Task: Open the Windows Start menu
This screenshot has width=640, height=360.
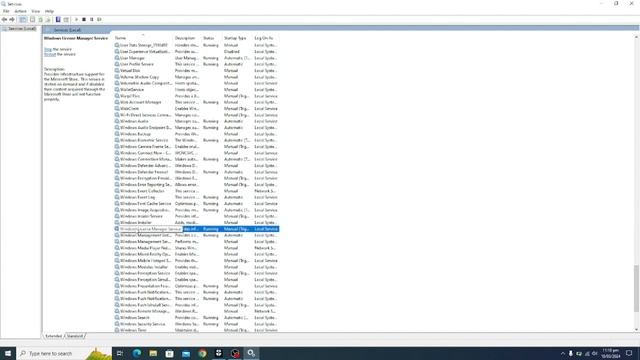Action: (8, 353)
